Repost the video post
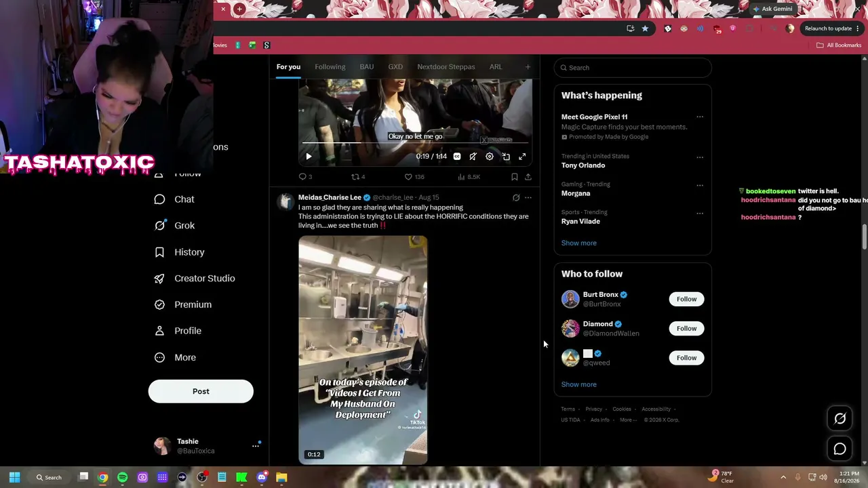Viewport: 868px width, 488px height. pyautogui.click(x=358, y=177)
